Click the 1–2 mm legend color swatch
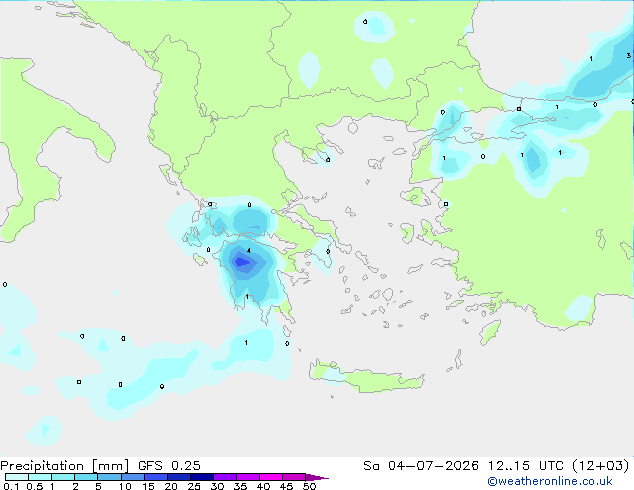This screenshot has width=634, height=490. (x=63, y=477)
